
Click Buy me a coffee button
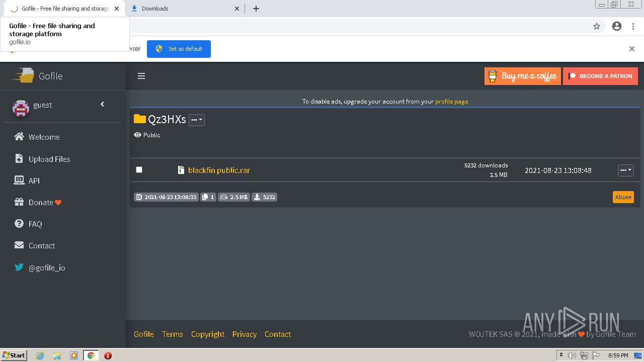[x=522, y=76]
